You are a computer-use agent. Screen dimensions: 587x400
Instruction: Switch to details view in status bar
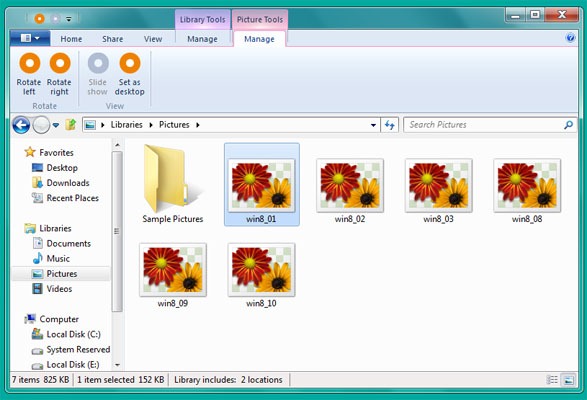pyautogui.click(x=552, y=380)
